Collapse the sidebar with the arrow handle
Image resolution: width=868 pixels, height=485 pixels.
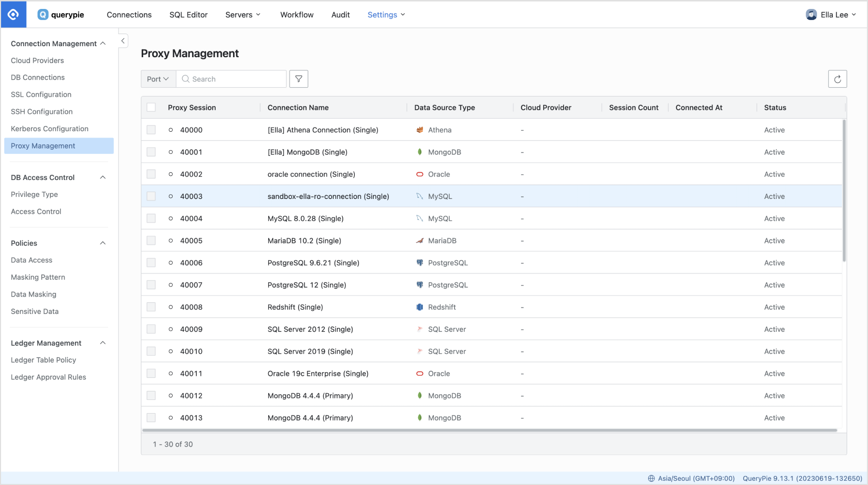click(123, 41)
